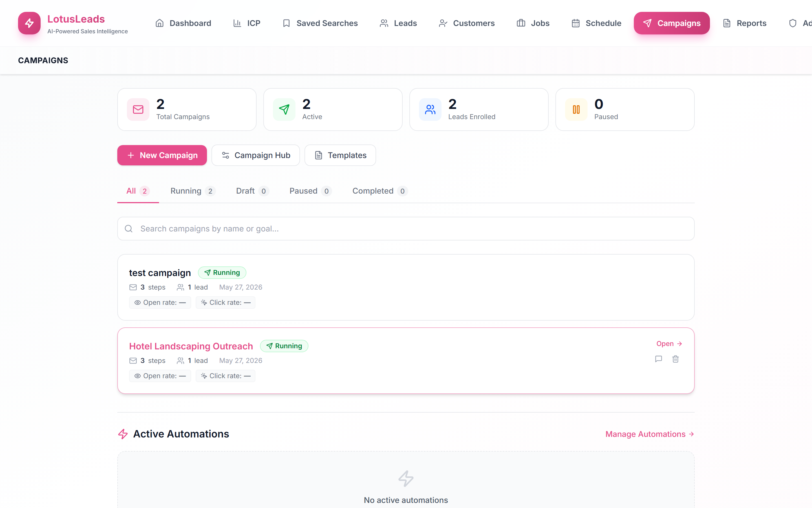Switch to the Running tab

[x=193, y=191]
